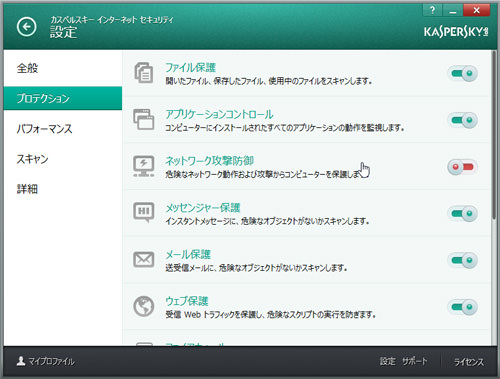This screenshot has height=379, width=500.
Task: Go back using the arrow icon
Action: [27, 26]
